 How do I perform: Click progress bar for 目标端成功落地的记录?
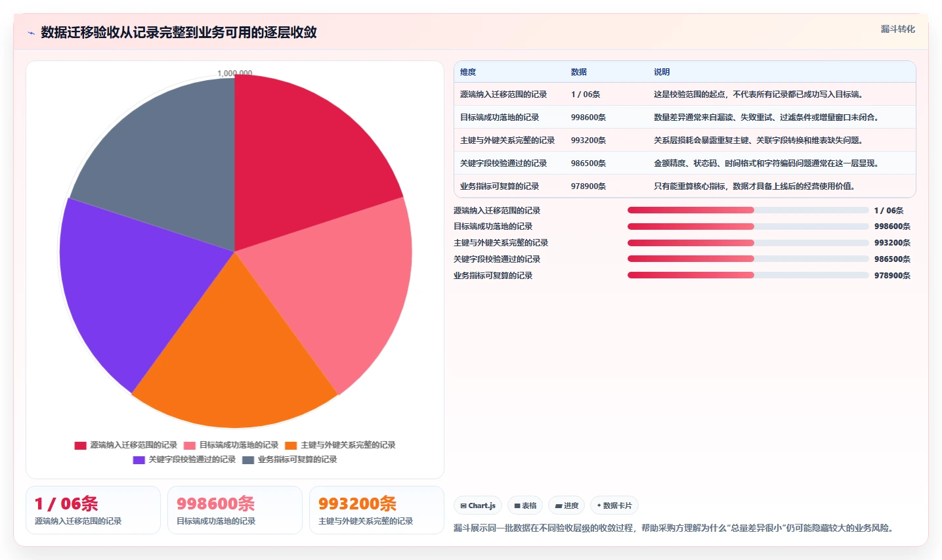pos(748,226)
